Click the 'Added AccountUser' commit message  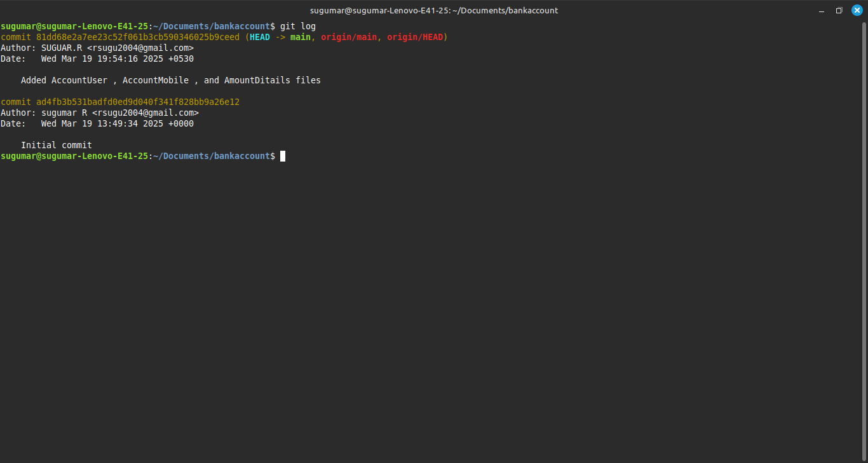(171, 80)
